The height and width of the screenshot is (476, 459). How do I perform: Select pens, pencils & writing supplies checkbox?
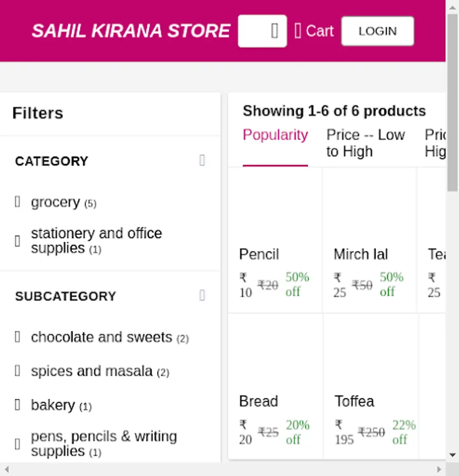point(17,444)
